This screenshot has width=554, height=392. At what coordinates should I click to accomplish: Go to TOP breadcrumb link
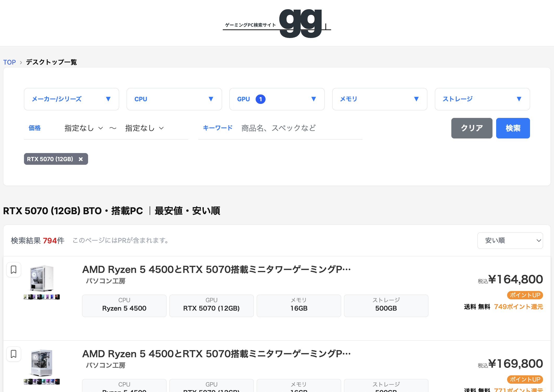(x=9, y=62)
